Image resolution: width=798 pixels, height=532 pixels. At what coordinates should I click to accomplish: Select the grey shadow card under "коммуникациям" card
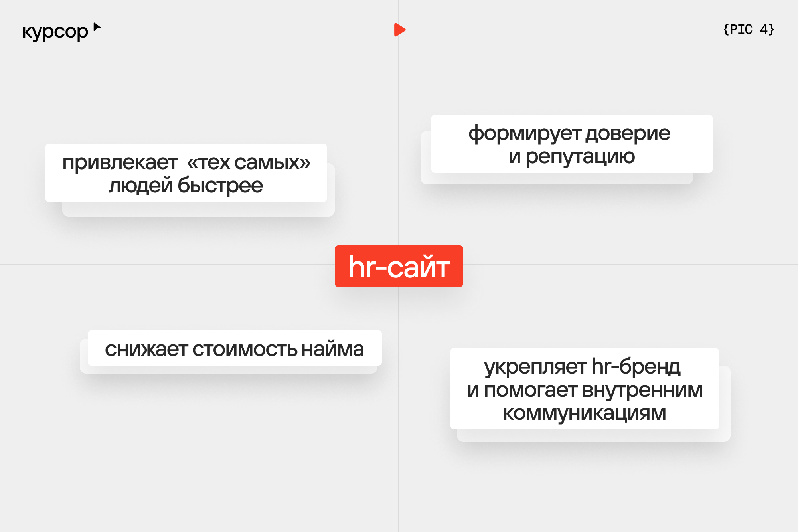pyautogui.click(x=593, y=435)
